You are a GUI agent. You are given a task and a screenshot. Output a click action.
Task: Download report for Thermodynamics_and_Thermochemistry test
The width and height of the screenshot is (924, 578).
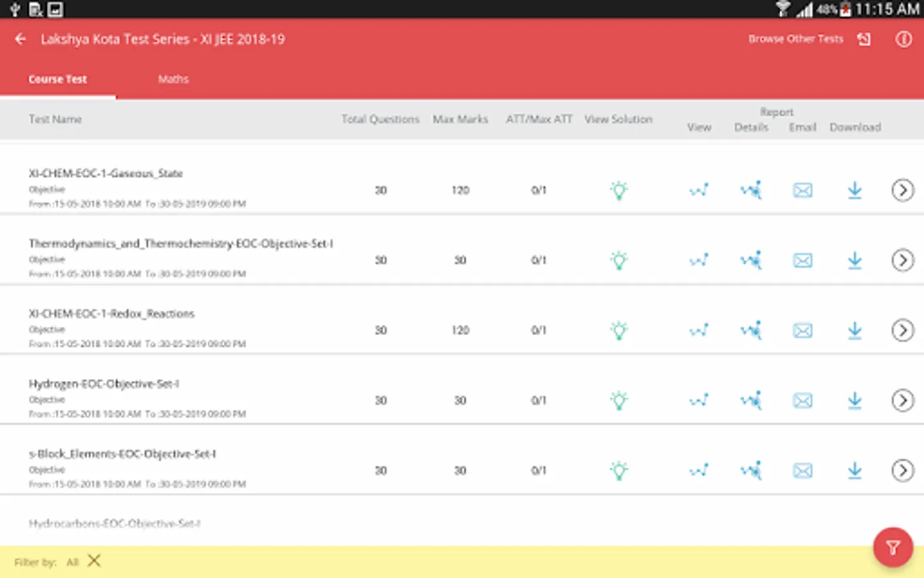(855, 260)
